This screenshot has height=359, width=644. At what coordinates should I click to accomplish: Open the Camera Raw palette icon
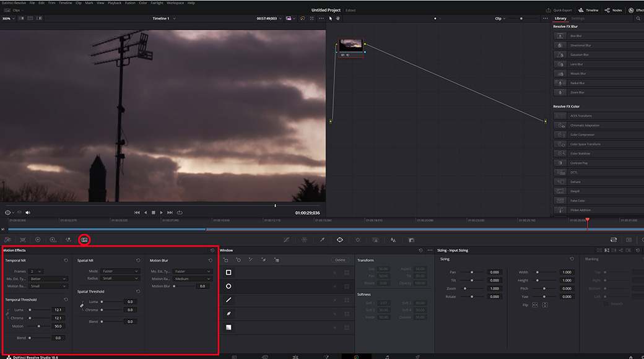click(x=7, y=240)
